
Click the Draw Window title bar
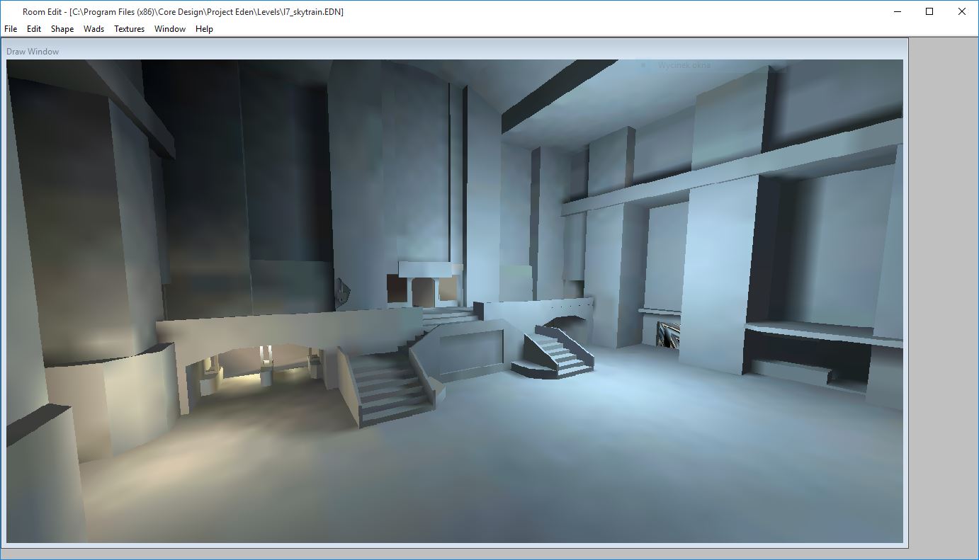[455, 51]
